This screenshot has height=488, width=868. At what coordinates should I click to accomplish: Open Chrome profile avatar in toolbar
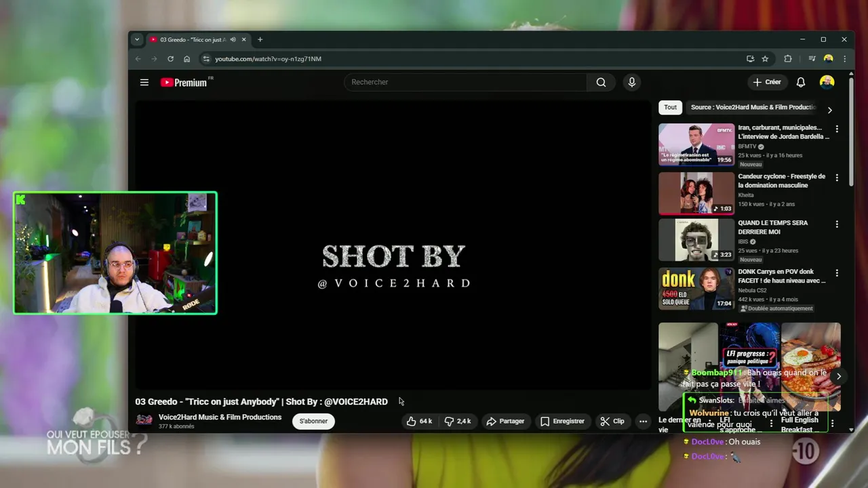(828, 59)
